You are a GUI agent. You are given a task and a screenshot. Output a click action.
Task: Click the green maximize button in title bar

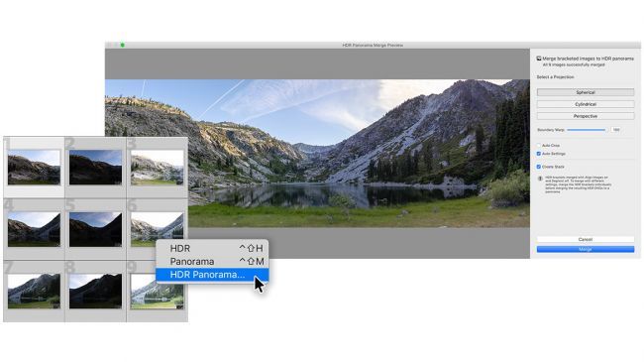(123, 46)
